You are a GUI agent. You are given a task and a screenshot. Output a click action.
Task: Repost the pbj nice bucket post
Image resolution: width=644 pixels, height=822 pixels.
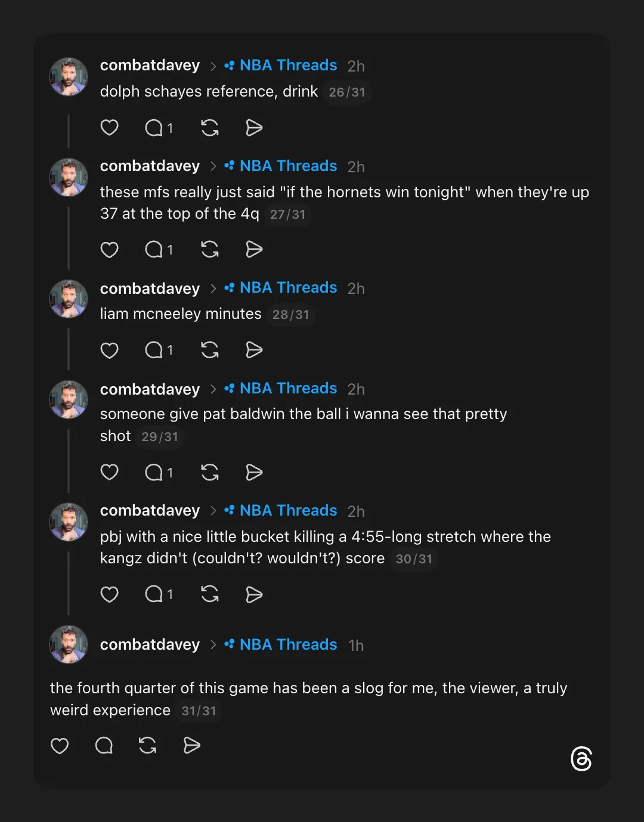[x=209, y=594]
